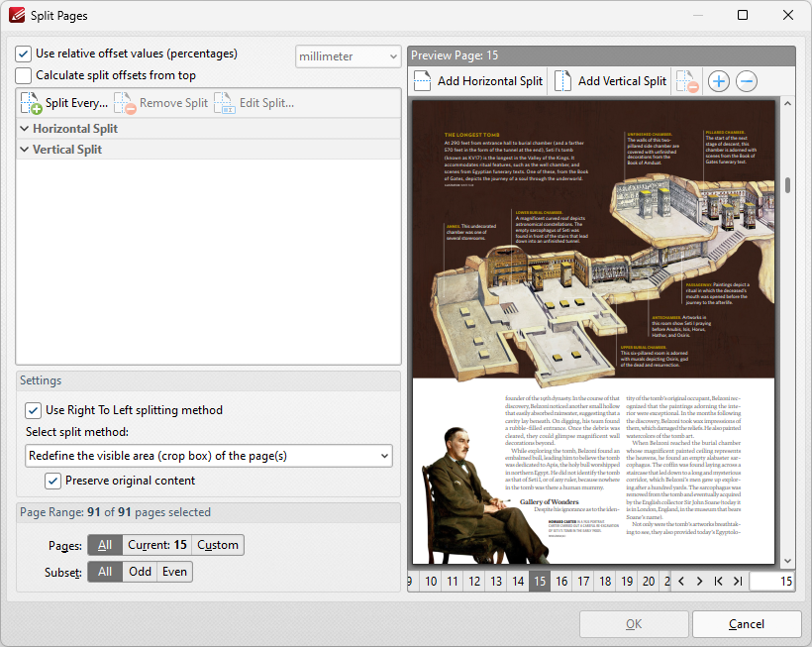Image resolution: width=812 pixels, height=647 pixels.
Task: Go to next preview page arrow
Action: click(x=700, y=582)
